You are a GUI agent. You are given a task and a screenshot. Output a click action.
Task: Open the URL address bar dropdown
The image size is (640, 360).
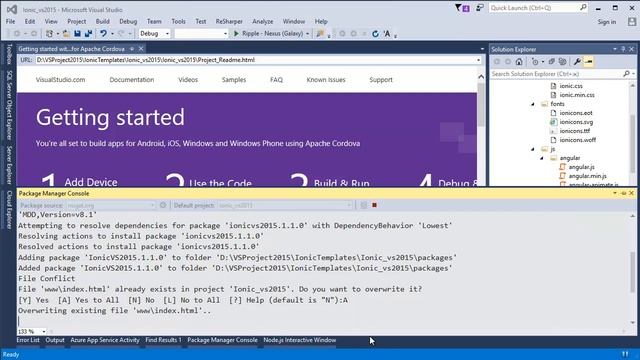click(x=478, y=60)
